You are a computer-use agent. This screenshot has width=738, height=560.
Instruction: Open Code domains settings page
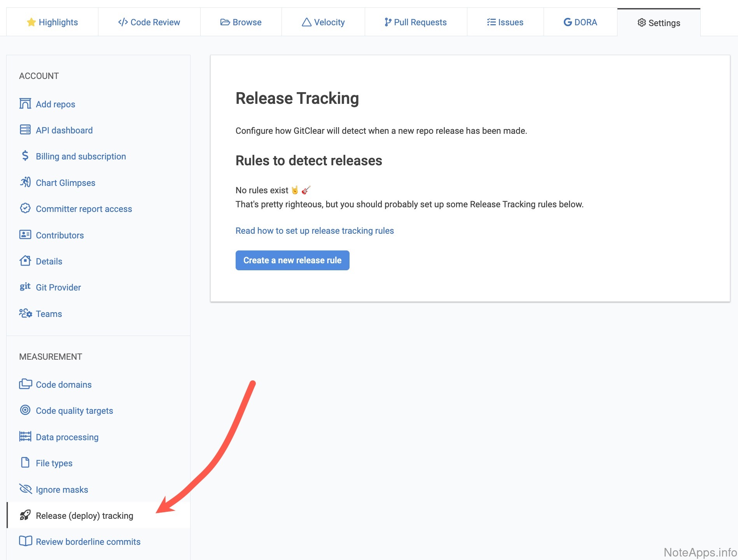tap(64, 385)
